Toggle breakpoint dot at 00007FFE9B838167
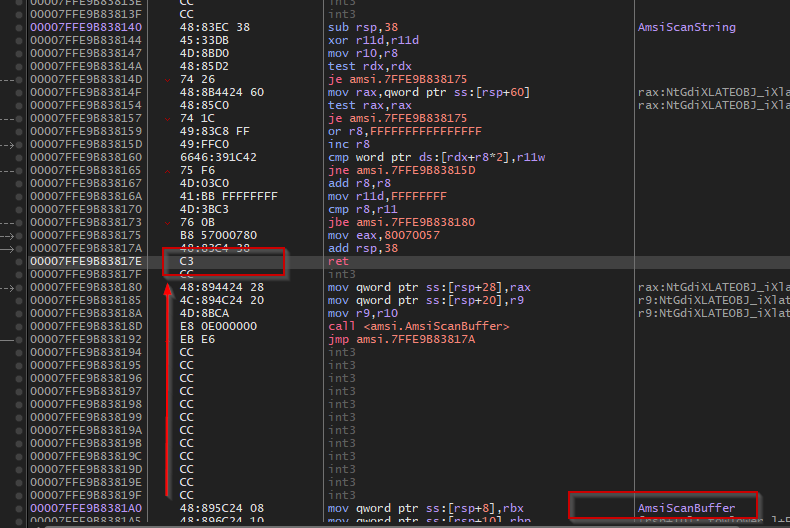This screenshot has height=528, width=790. [x=19, y=183]
